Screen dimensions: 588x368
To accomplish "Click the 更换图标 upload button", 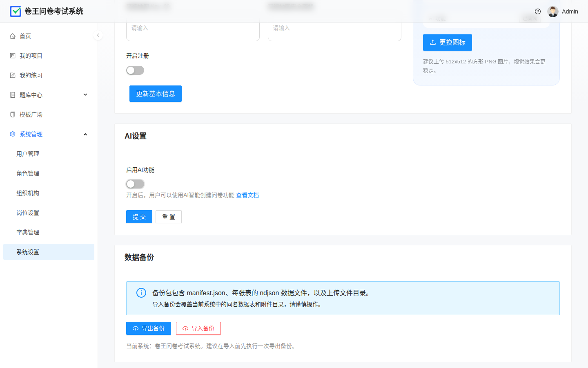I will coord(448,43).
